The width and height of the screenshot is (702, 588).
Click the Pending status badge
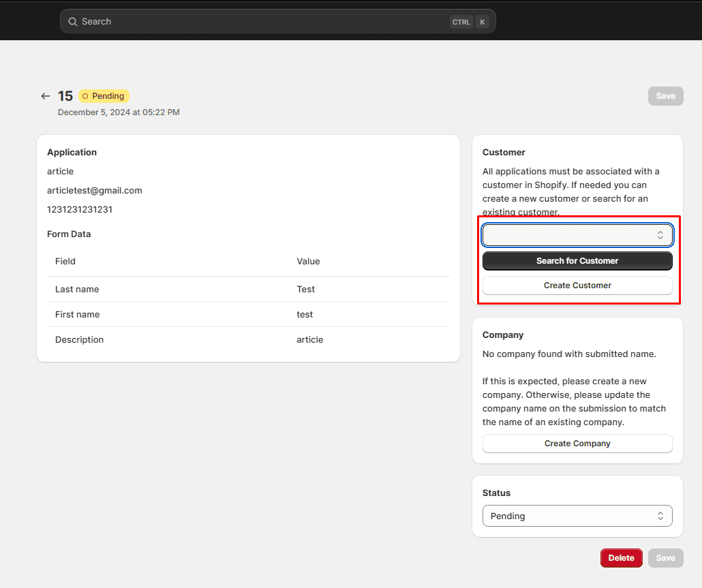104,96
